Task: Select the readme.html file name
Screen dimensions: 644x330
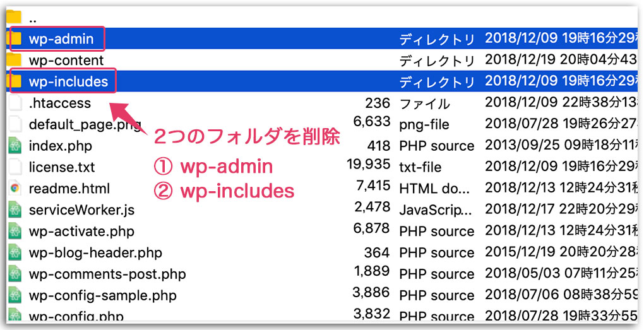Action: pyautogui.click(x=69, y=189)
